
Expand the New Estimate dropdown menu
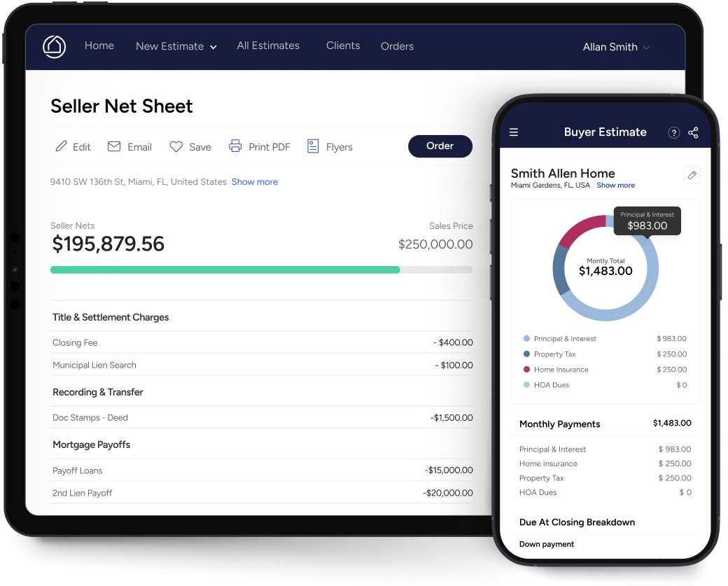(176, 46)
